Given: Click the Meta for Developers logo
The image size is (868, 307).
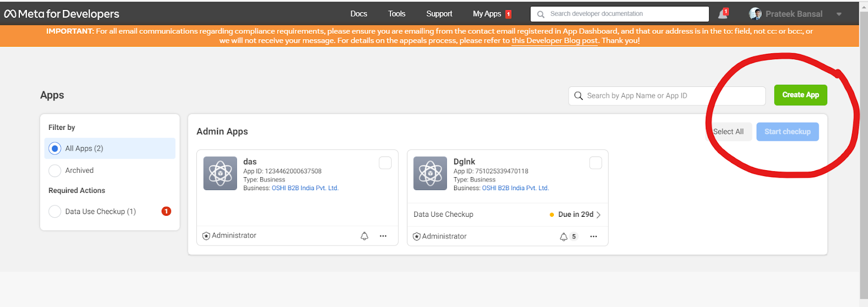Looking at the screenshot, I should [x=62, y=14].
